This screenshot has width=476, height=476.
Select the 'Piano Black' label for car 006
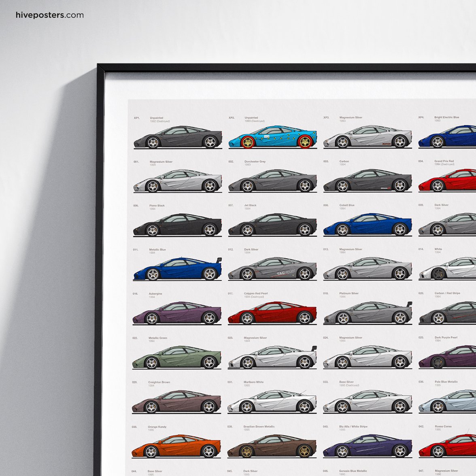coord(157,206)
